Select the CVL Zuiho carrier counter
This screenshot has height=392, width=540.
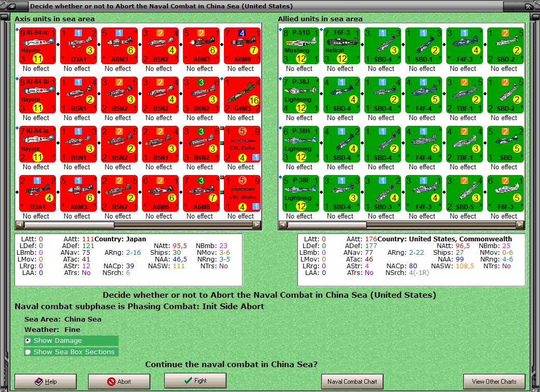[242, 144]
